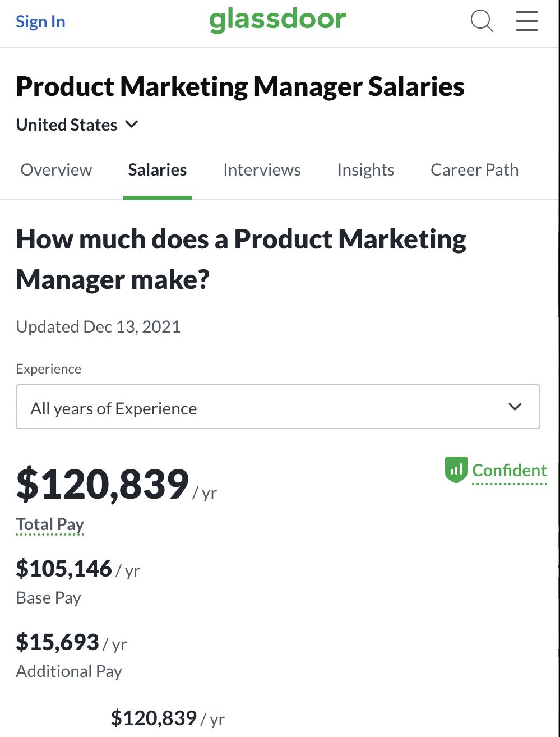Click the chevron beside United States
Screen dimensions: 560x737
point(132,125)
